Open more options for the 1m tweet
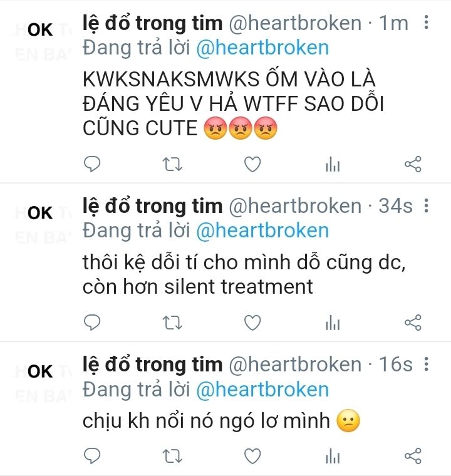Screen dimensions: 451x476 [427, 23]
